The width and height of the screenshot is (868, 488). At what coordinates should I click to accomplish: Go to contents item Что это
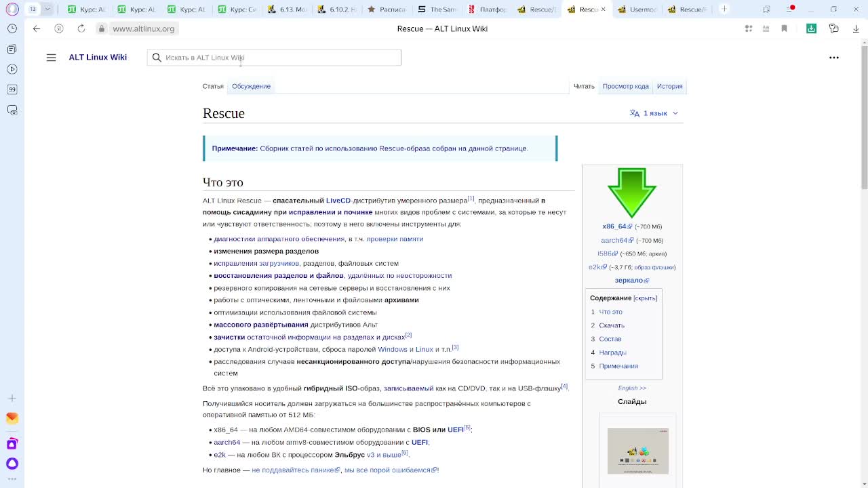coord(610,312)
